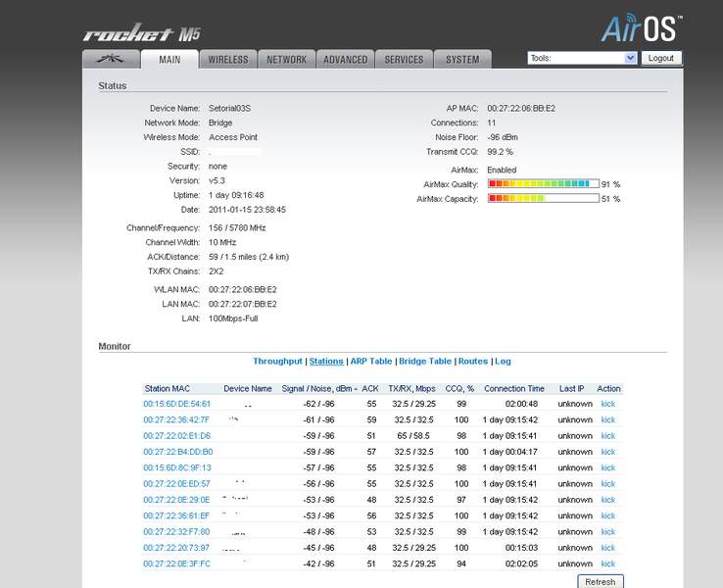Click the Last IP column header
723x588 pixels.
coord(571,388)
